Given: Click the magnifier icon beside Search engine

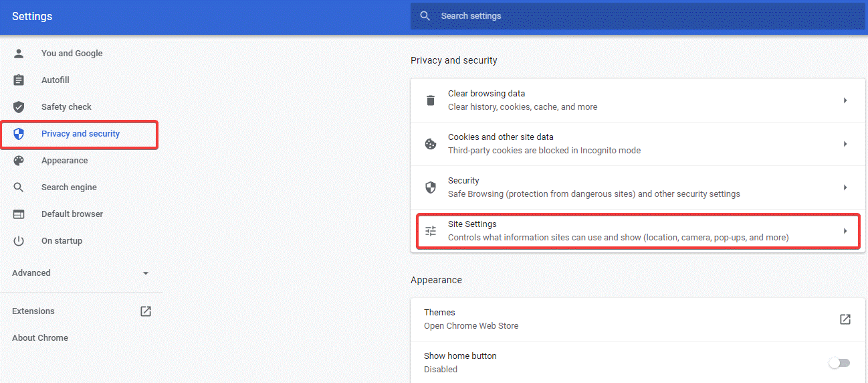Looking at the screenshot, I should pos(19,187).
